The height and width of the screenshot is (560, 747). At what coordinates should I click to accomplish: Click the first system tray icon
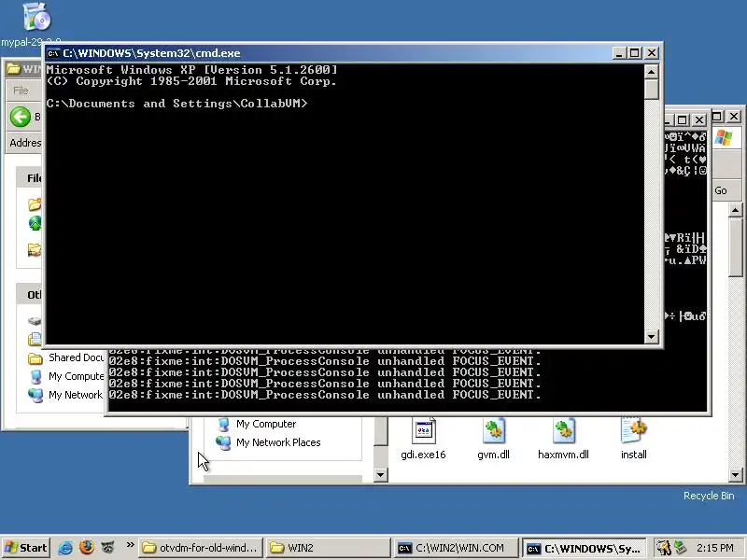663,548
